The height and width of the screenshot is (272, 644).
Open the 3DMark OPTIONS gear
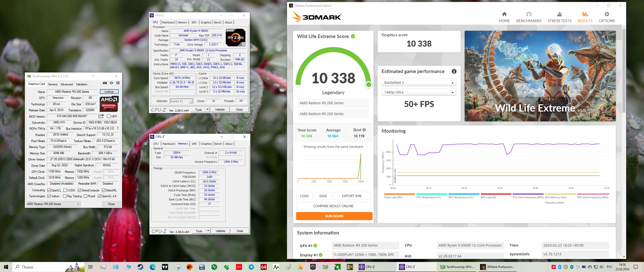click(x=607, y=17)
